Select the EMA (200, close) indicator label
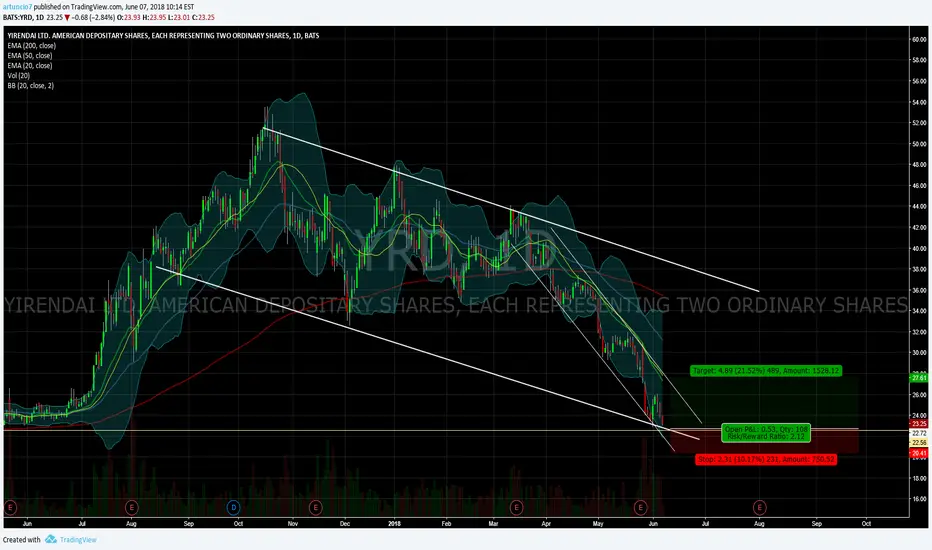This screenshot has width=932, height=550. pyautogui.click(x=32, y=46)
